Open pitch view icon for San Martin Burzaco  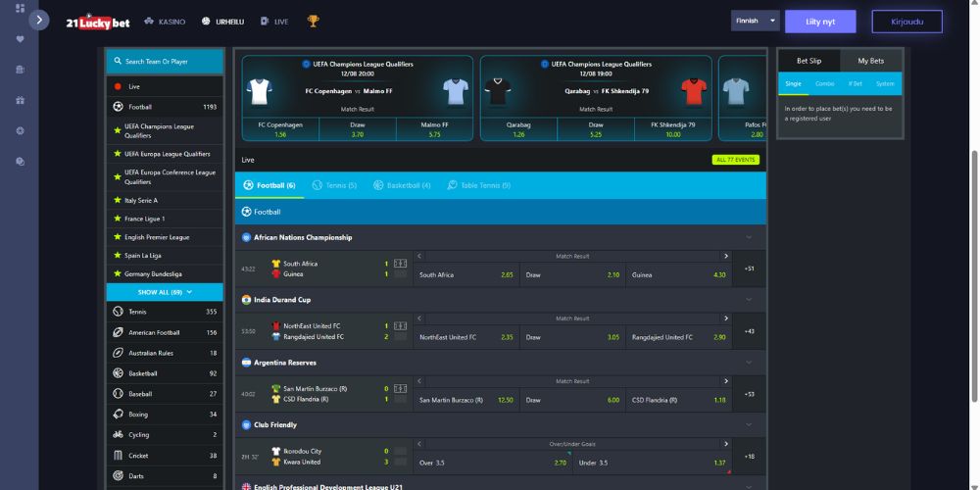pyautogui.click(x=400, y=388)
